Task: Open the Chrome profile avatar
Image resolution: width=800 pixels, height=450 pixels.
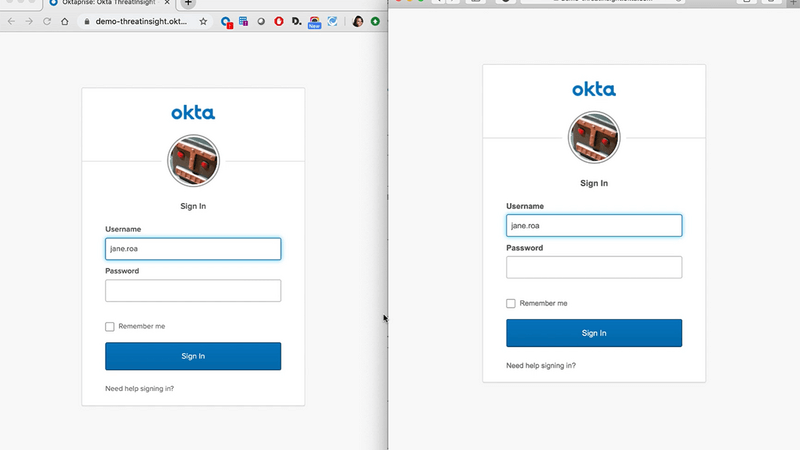Action: click(358, 21)
